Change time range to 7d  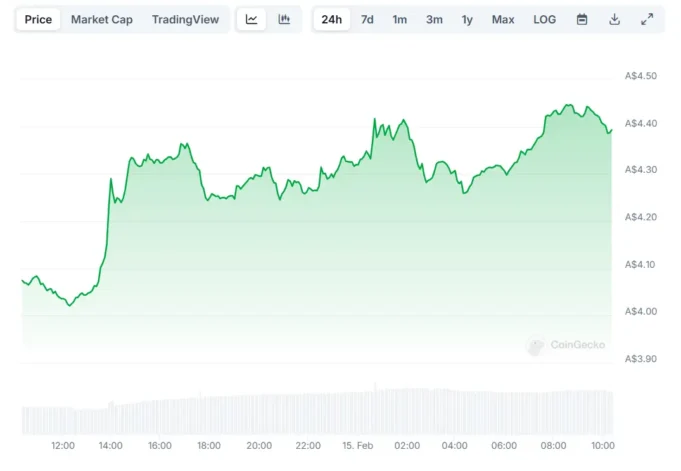tap(367, 20)
